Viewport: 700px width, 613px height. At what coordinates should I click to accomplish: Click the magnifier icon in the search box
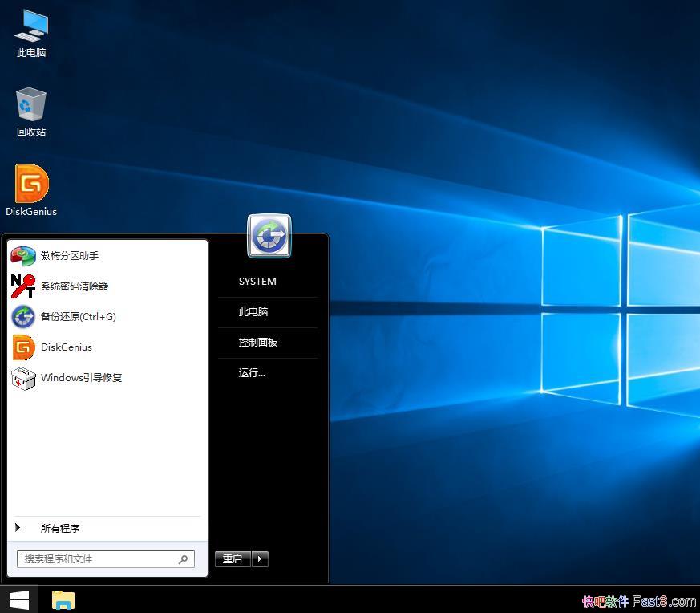183,559
